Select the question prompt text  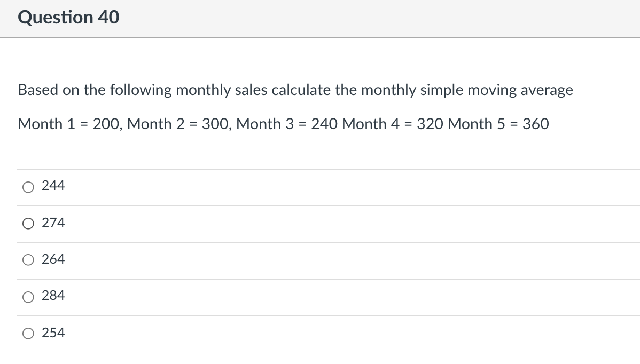click(x=295, y=90)
